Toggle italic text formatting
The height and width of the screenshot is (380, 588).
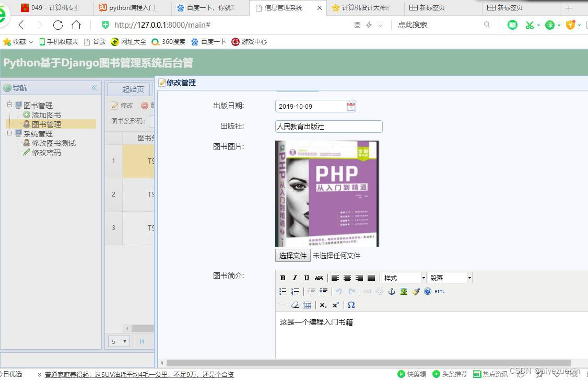click(x=295, y=278)
